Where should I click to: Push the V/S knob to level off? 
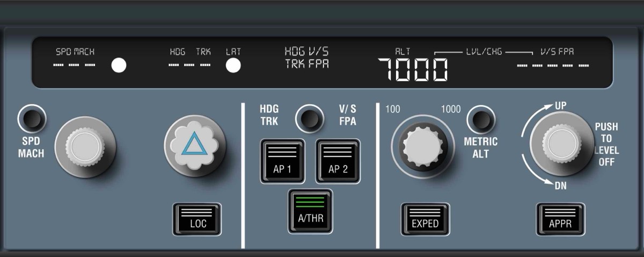coord(560,144)
